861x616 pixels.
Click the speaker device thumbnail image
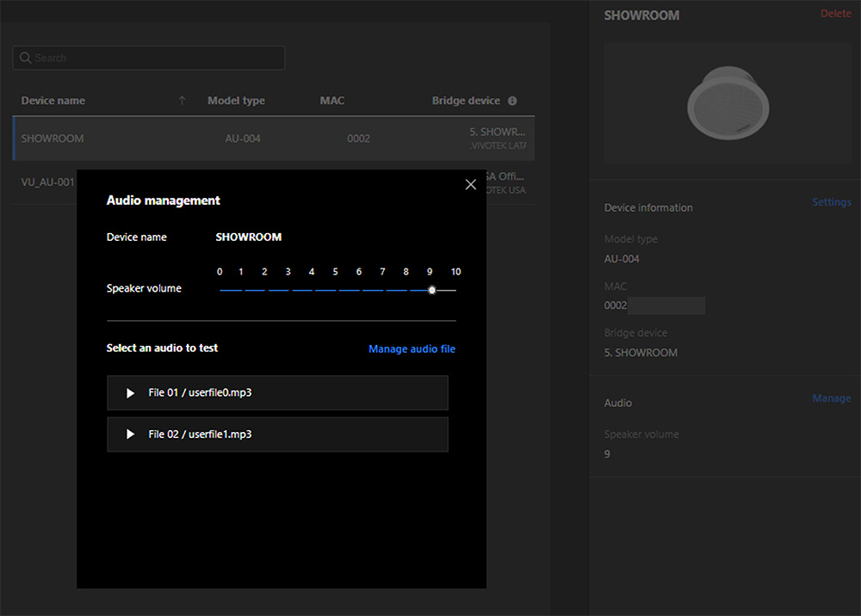727,103
